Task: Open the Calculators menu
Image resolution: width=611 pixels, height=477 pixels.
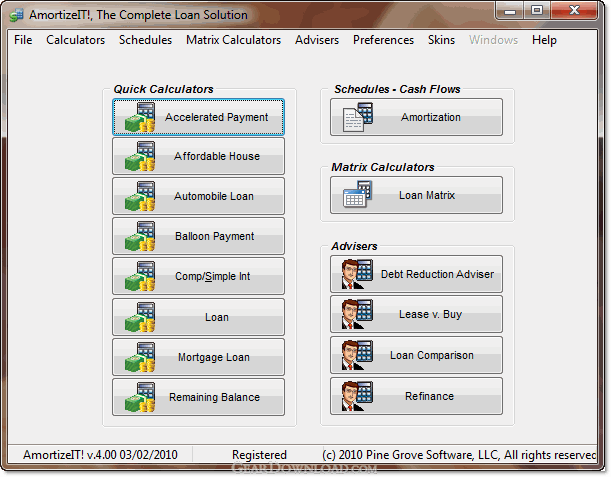Action: click(x=76, y=40)
